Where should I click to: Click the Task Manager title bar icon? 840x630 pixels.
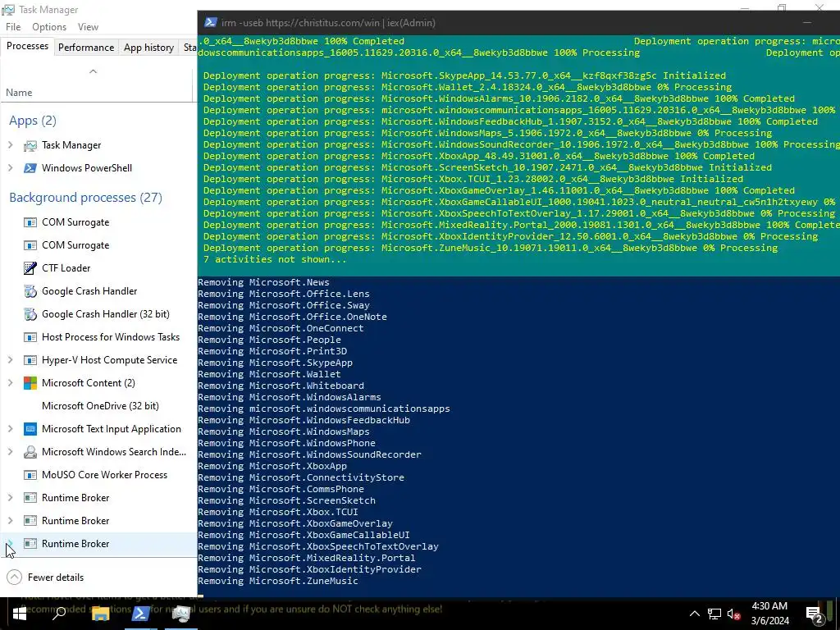click(x=8, y=10)
